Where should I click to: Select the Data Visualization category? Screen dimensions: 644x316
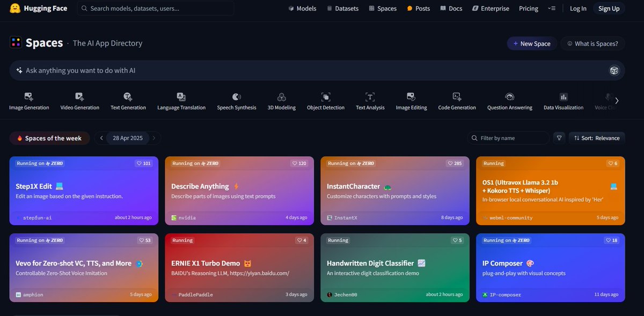click(x=563, y=101)
